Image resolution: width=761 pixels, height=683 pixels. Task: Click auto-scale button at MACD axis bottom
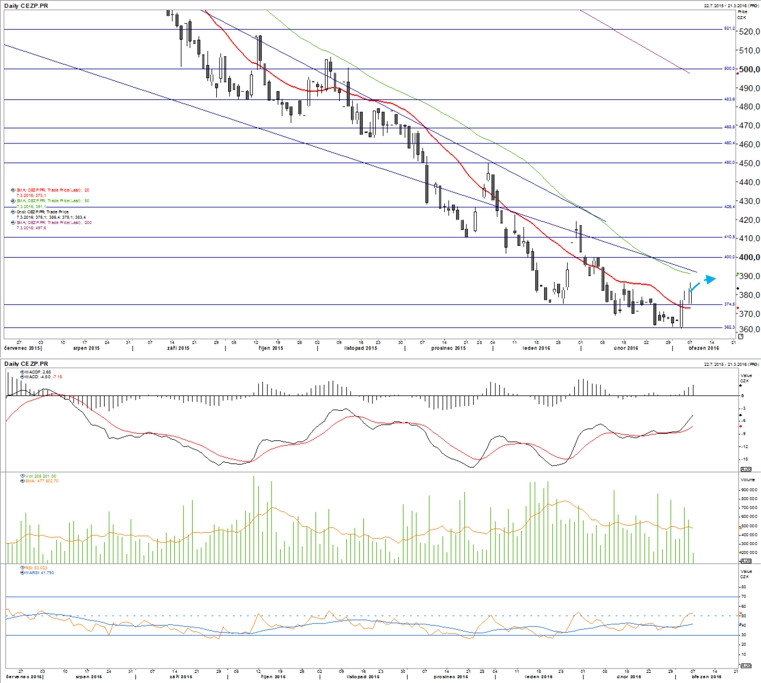[x=745, y=469]
